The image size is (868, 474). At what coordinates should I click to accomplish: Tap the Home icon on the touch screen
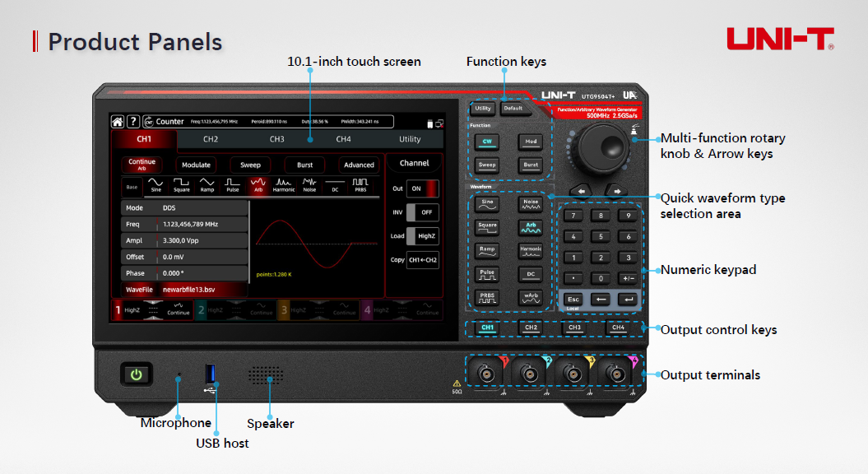(x=118, y=122)
